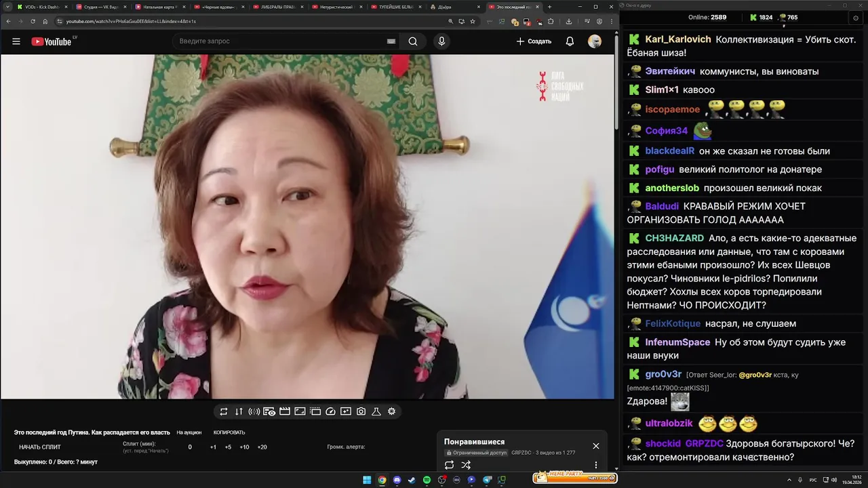868x488 pixels.
Task: Click the dotted frame icon in video toolbar
Action: coord(315,411)
